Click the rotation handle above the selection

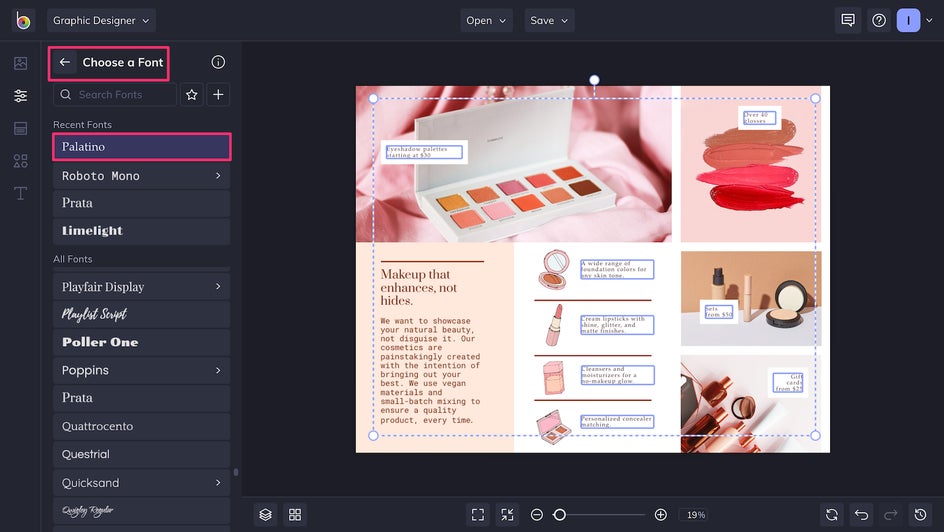pyautogui.click(x=594, y=80)
